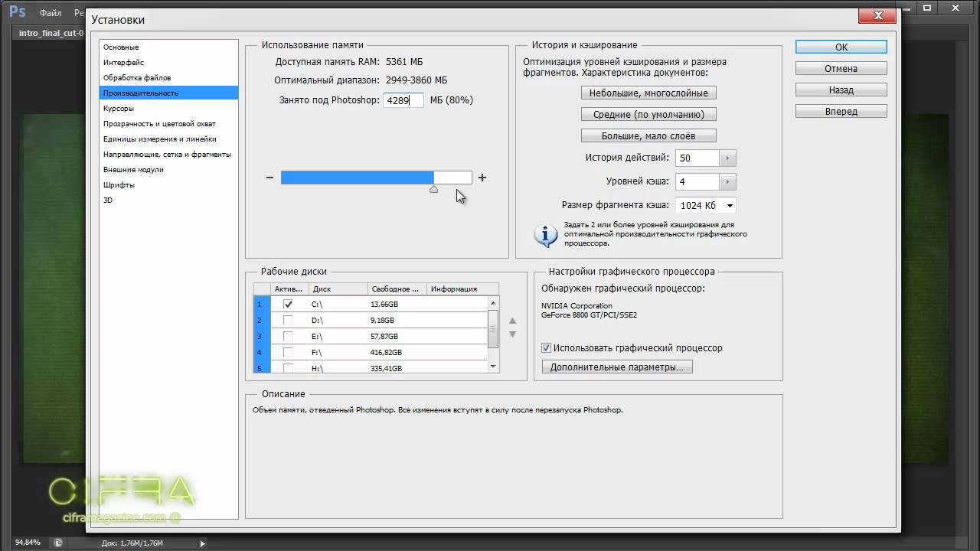Open Дополнительные параметры button
The height and width of the screenshot is (551, 980).
(617, 367)
